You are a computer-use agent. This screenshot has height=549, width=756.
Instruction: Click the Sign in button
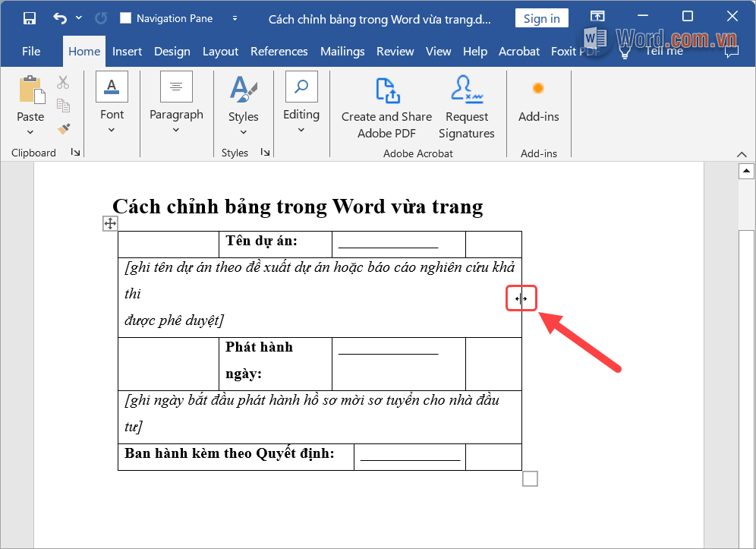click(541, 17)
